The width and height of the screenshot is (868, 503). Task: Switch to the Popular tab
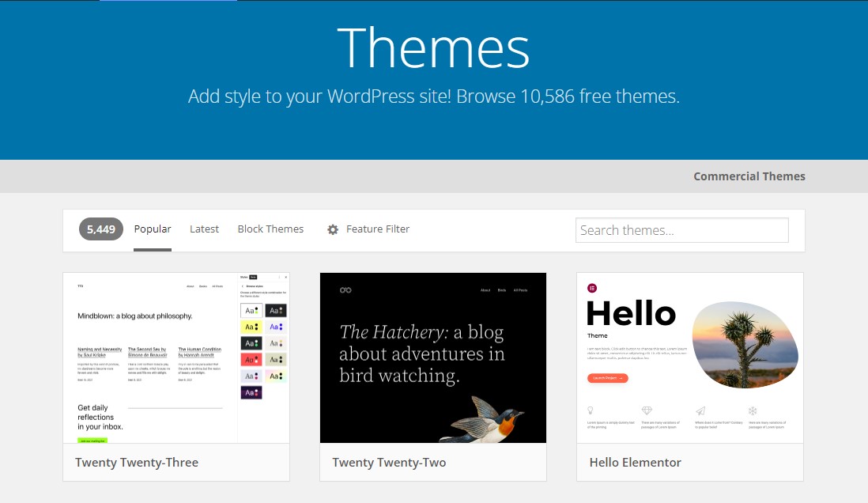(153, 229)
